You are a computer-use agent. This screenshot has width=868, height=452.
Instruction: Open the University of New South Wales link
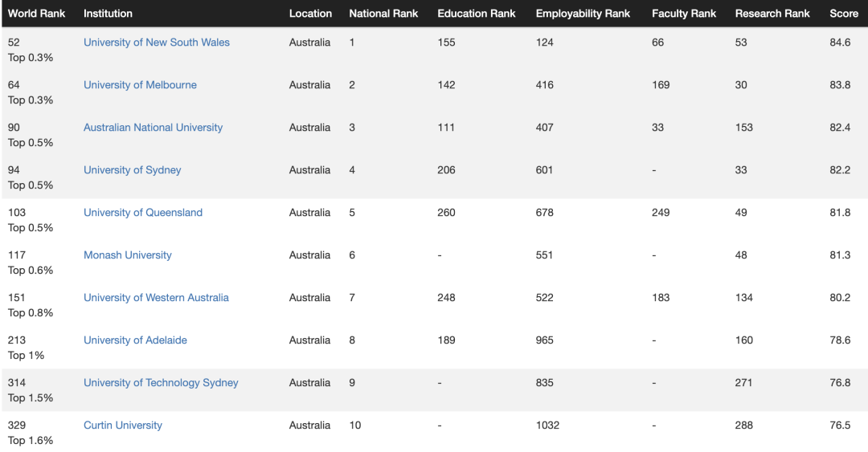click(156, 43)
